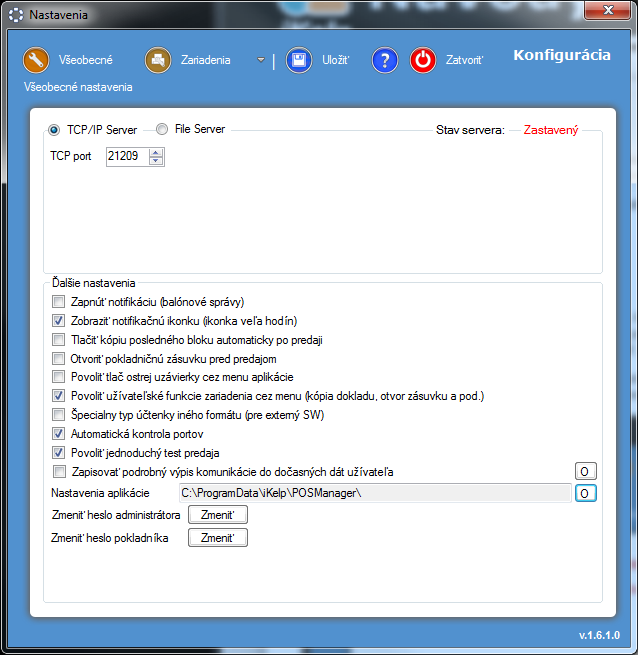Select File Server radio button
This screenshot has width=638, height=655.
pyautogui.click(x=162, y=129)
